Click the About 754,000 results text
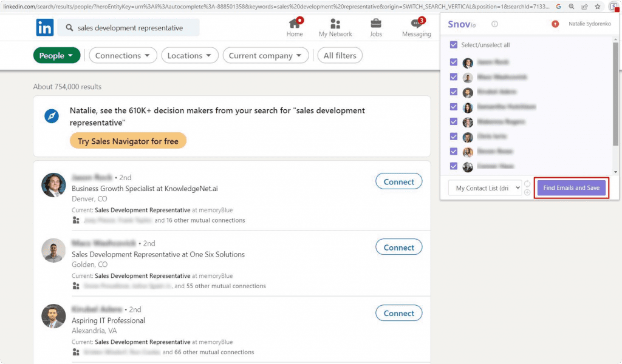This screenshot has width=622, height=364. (67, 87)
